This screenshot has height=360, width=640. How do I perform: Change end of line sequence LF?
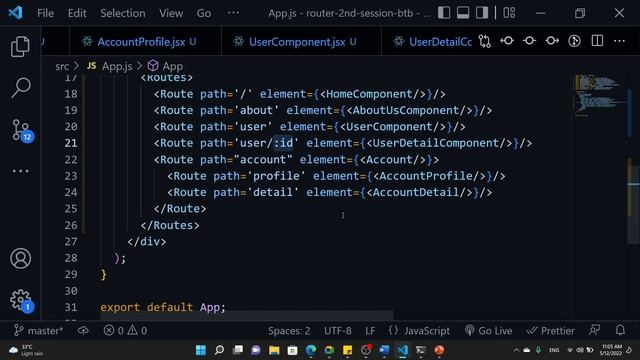pos(370,331)
